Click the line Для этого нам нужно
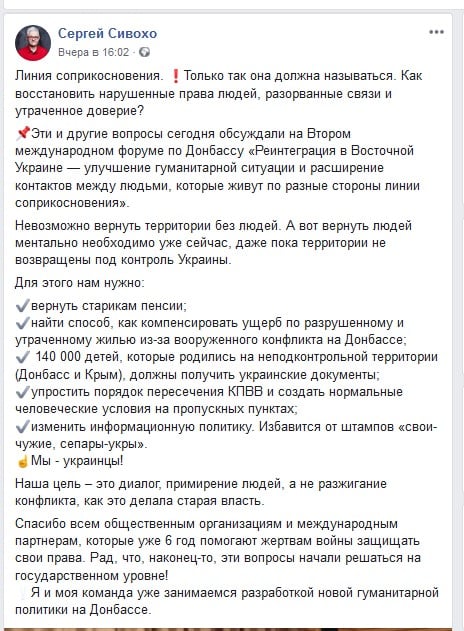Screen dimensions: 464x631 (x=79, y=283)
